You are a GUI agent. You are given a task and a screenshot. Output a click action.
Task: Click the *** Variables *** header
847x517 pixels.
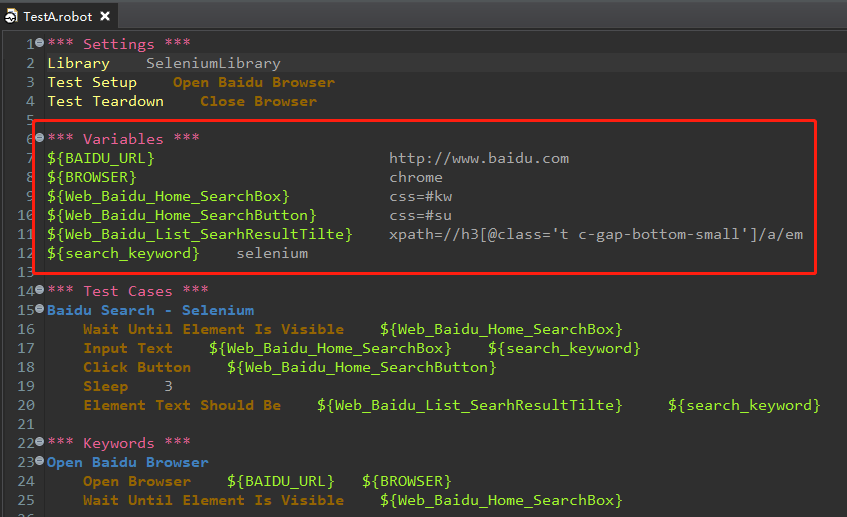tap(123, 139)
